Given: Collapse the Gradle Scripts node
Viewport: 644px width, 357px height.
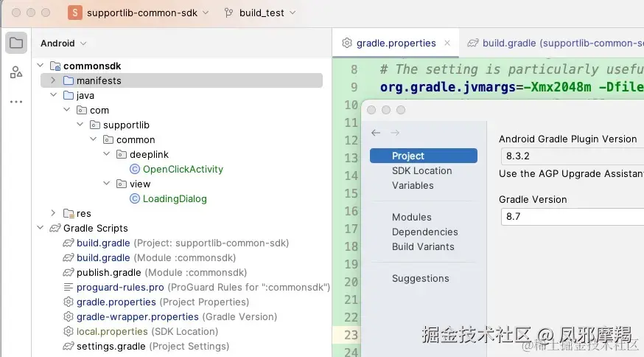Looking at the screenshot, I should [41, 228].
